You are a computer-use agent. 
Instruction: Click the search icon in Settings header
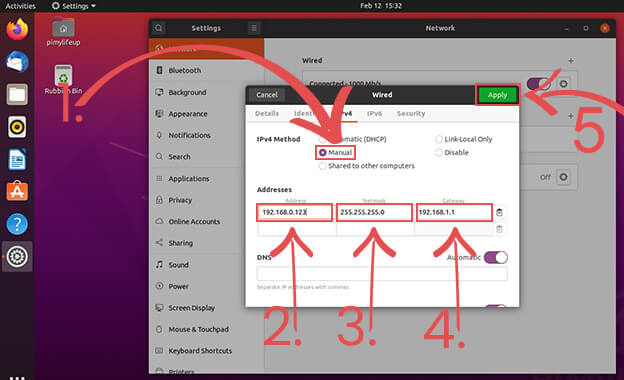coord(158,28)
